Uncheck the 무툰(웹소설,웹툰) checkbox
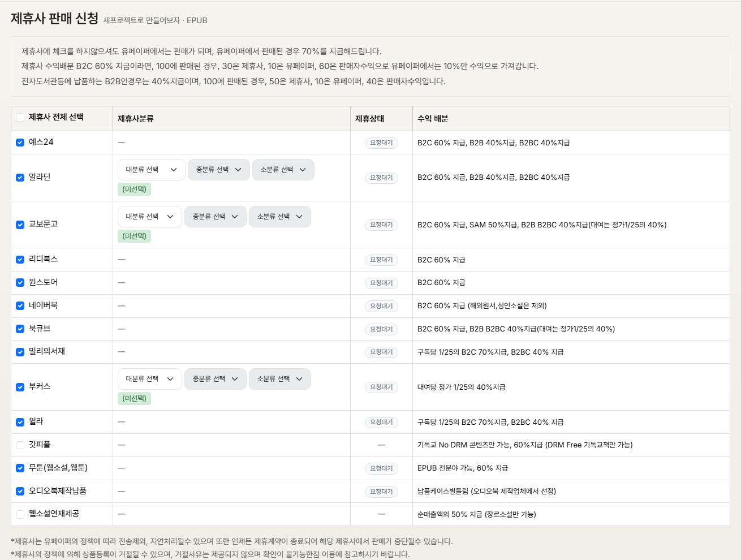The height and width of the screenshot is (560, 741). pyautogui.click(x=20, y=468)
